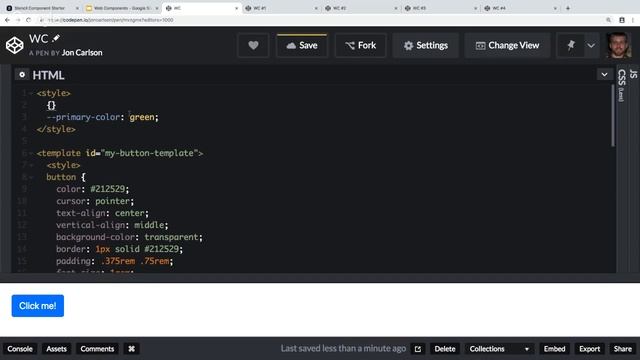Expand the dropdown arrow beside the pin
The width and height of the screenshot is (640, 360).
tap(591, 45)
